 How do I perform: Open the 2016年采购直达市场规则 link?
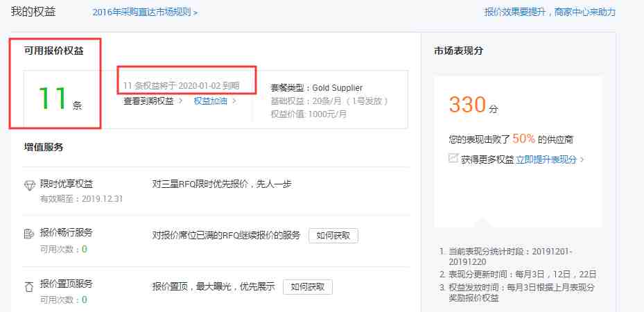point(145,12)
